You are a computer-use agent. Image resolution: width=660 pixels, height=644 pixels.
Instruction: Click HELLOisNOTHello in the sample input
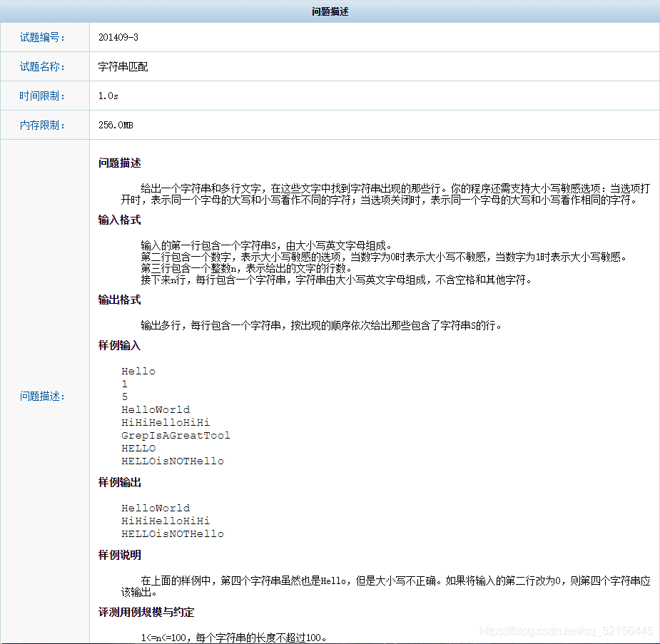[x=173, y=461]
